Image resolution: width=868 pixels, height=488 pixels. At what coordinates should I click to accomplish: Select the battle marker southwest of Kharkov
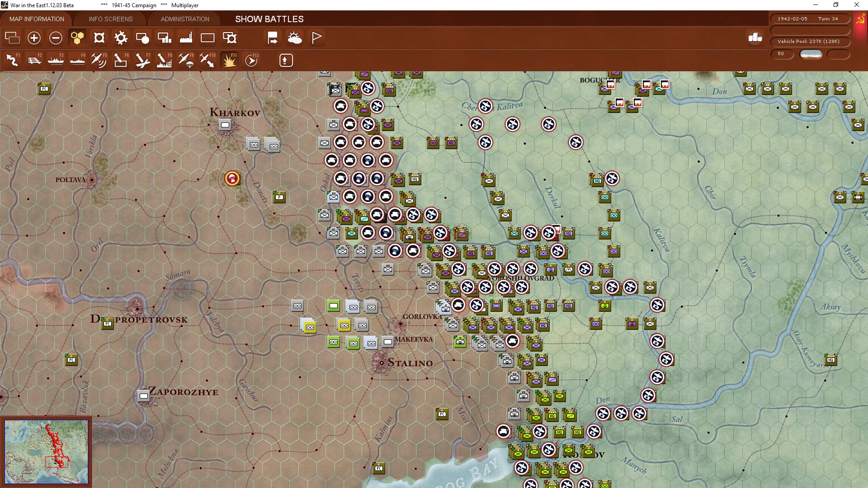pyautogui.click(x=232, y=178)
